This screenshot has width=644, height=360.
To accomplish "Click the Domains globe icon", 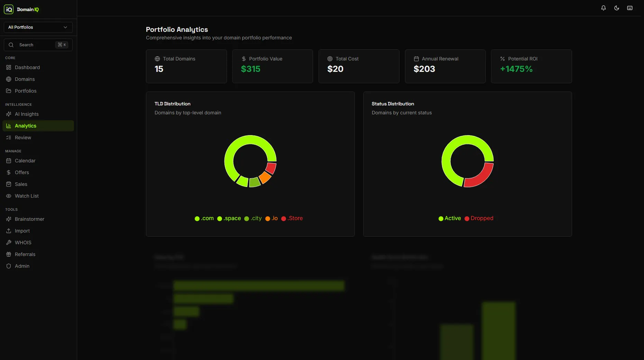I will click(x=9, y=79).
